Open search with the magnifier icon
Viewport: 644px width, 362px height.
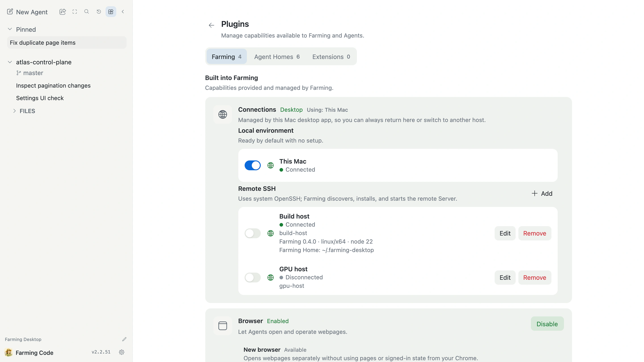(87, 12)
